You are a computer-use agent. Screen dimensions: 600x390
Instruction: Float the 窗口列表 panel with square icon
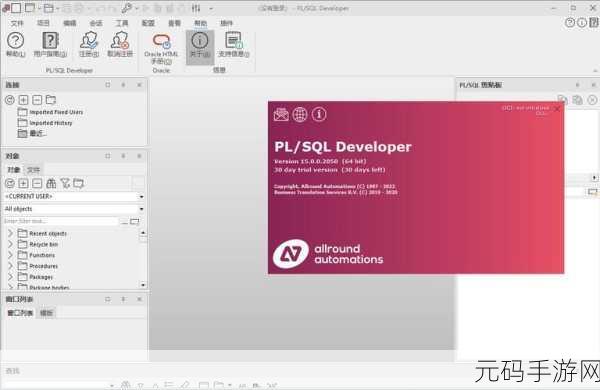tap(108, 299)
